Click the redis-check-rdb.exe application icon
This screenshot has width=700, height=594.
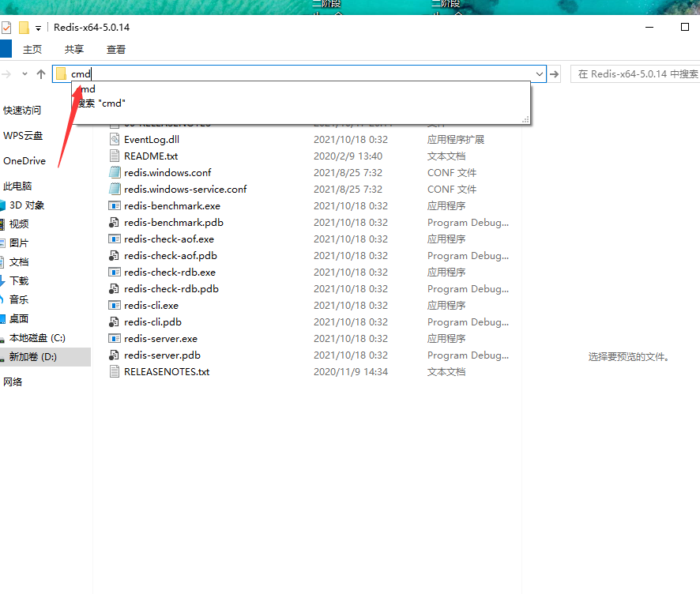tap(115, 273)
